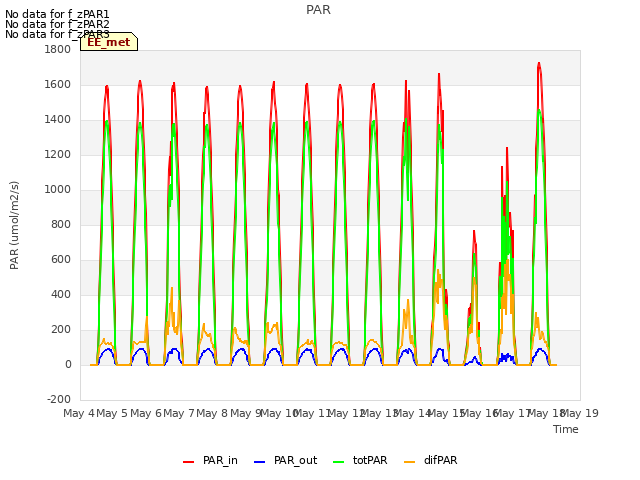Screen dimensions: 640x480
Task: Click the 1600 y-axis tick label
Action: [x=58, y=84]
